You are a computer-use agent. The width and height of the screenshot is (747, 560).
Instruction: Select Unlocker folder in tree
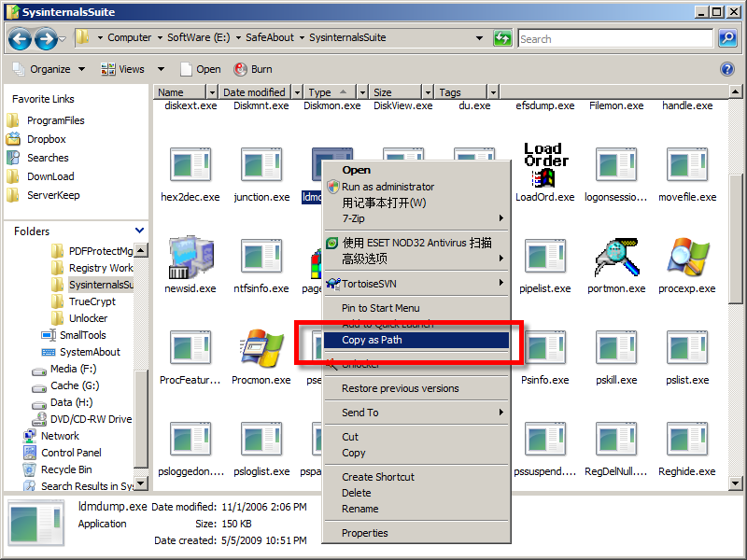pos(79,318)
